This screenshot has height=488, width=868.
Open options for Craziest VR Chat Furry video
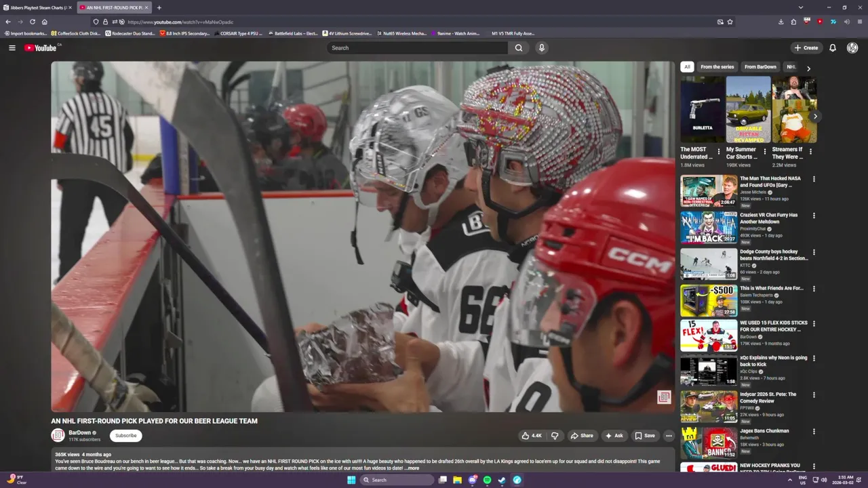pyautogui.click(x=814, y=216)
